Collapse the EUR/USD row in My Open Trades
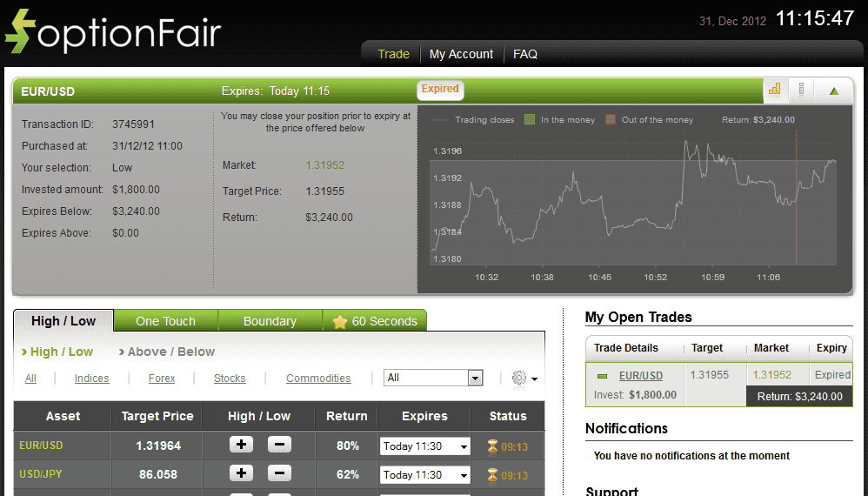Viewport: 868px width, 496px height. point(602,376)
